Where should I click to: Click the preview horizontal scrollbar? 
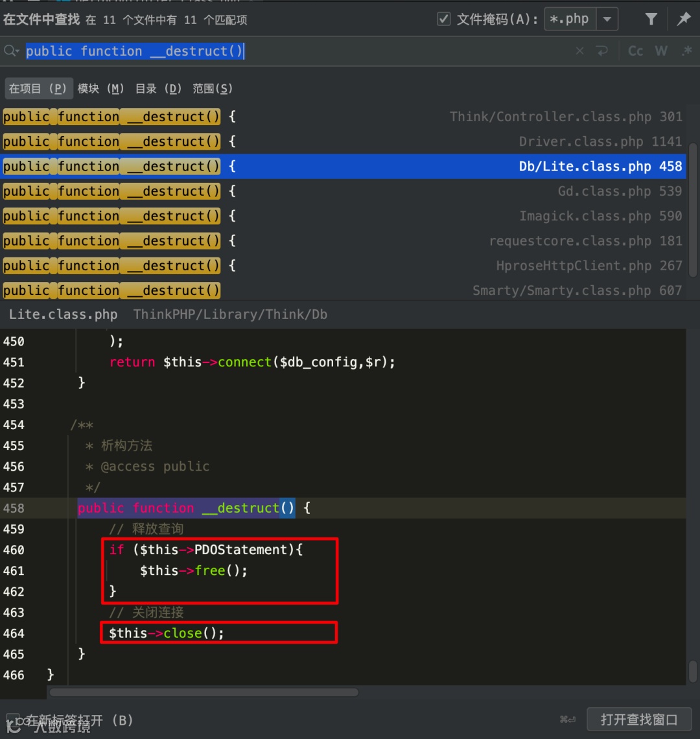coord(204,692)
